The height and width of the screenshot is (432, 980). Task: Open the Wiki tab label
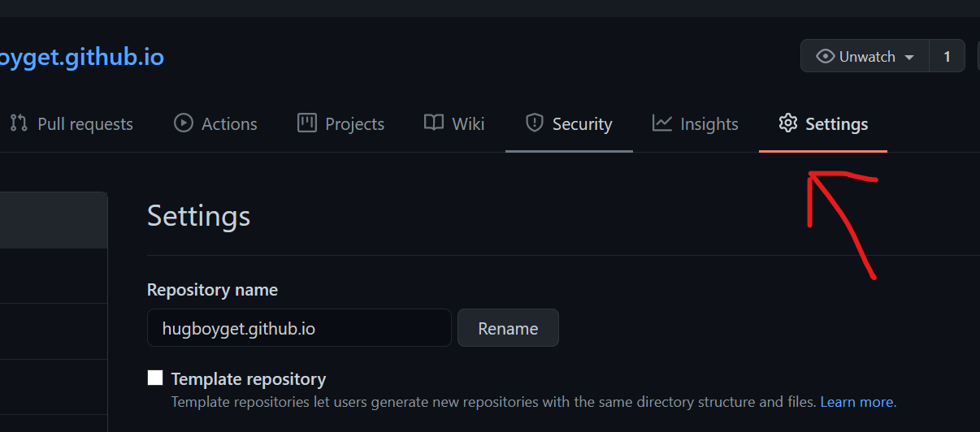(468, 124)
